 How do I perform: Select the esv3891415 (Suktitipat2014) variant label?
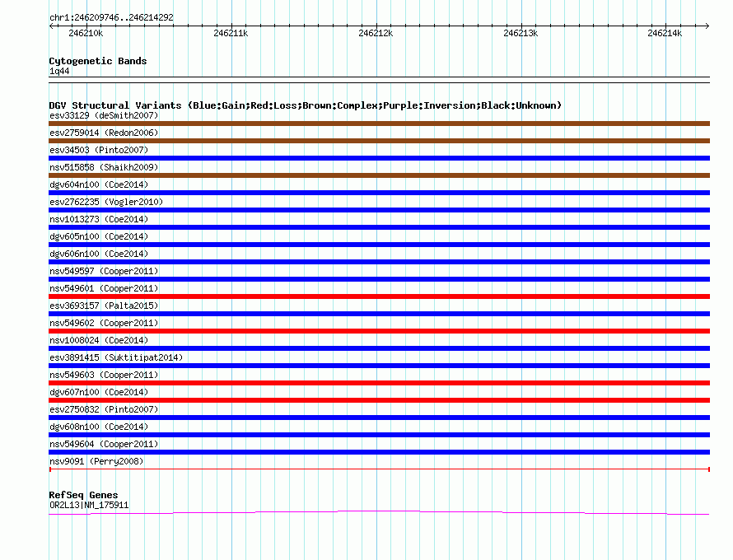(116, 357)
